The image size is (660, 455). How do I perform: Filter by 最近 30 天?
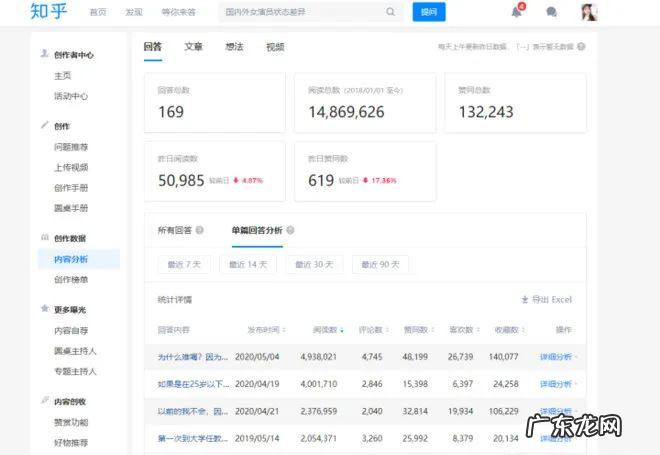point(314,264)
